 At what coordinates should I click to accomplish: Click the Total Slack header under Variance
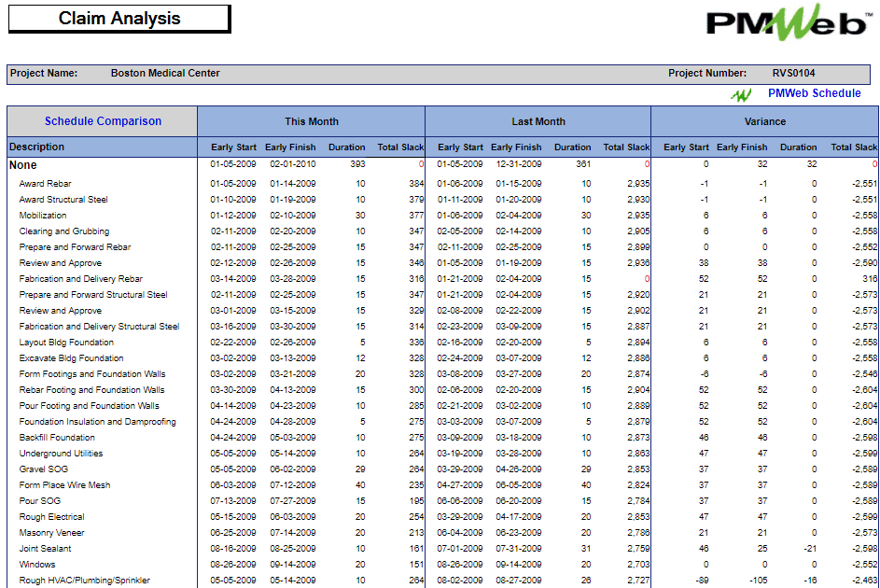[852, 147]
